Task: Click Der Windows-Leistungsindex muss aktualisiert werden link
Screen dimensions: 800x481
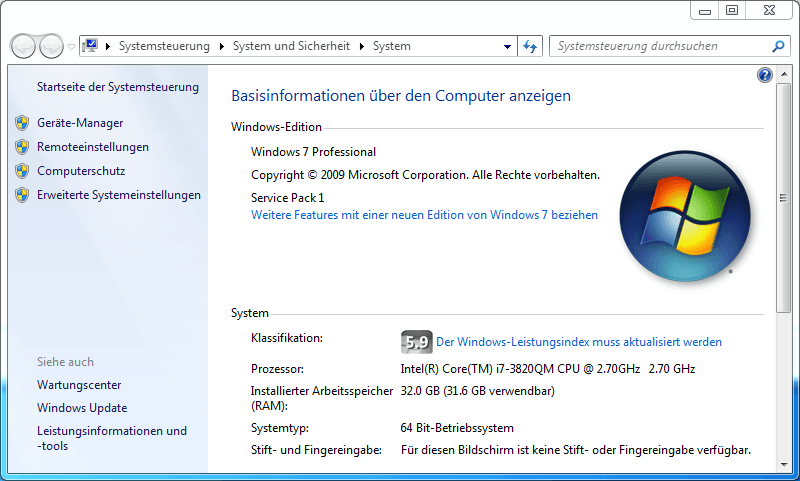Action: [x=579, y=342]
